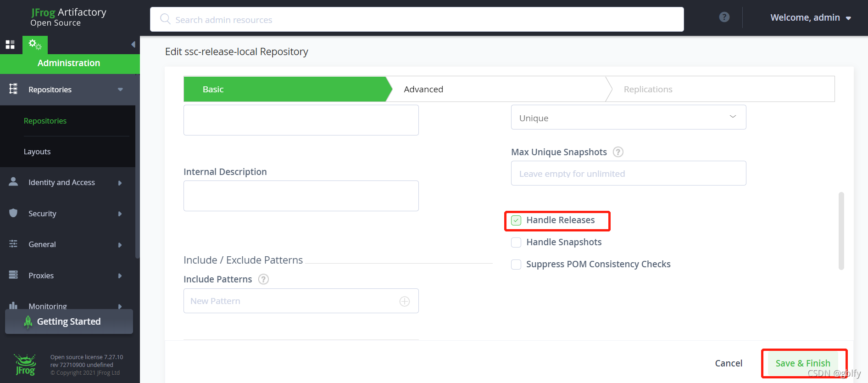Show Include Patterns help tooltip
Image resolution: width=868 pixels, height=383 pixels.
[x=263, y=279]
